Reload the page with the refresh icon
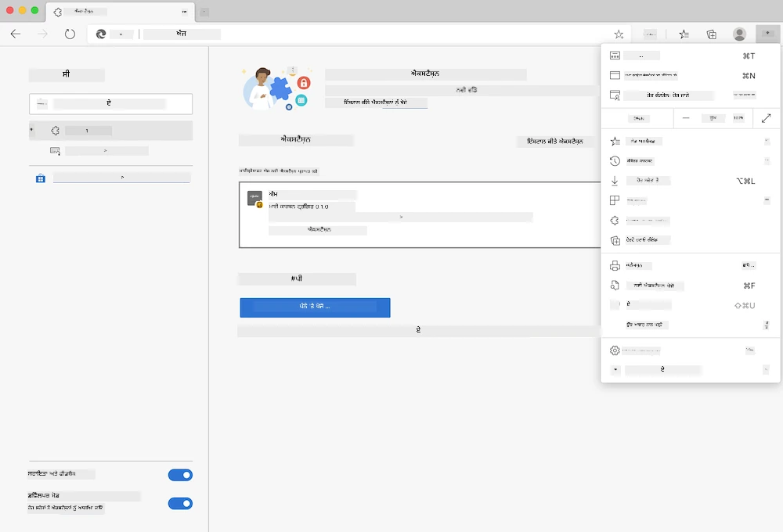Screen dimensions: 783x532 pyautogui.click(x=70, y=34)
